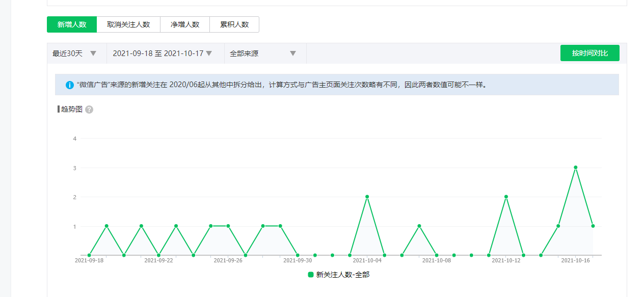Click the 2021-09-30 data point at zero
The image size is (644, 297).
click(298, 255)
